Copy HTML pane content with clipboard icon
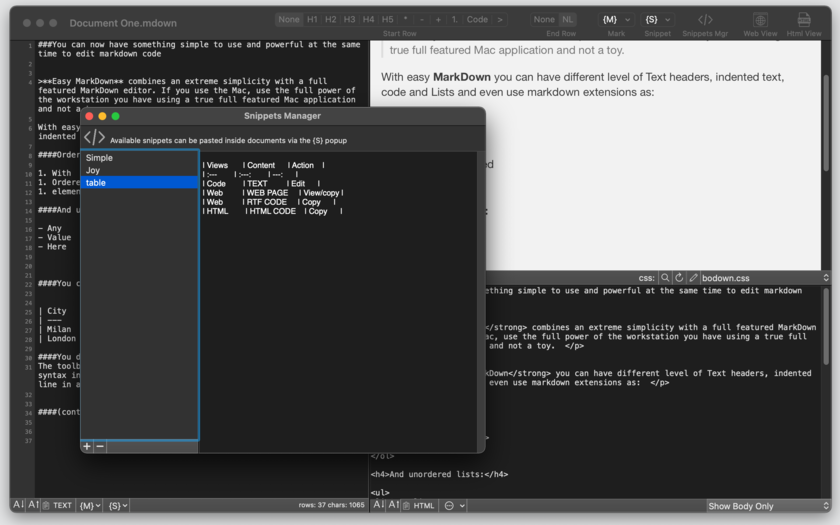 (407, 505)
